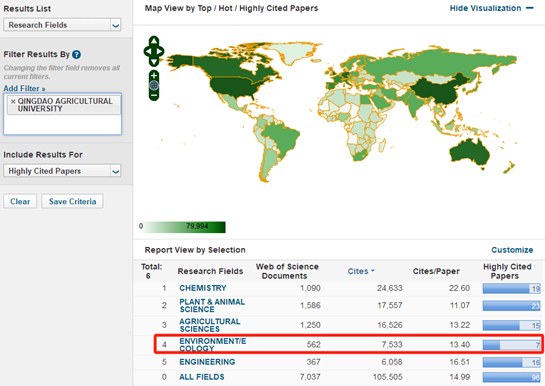Image resolution: width=545 pixels, height=386 pixels.
Task: Zoom out on map with minus button
Action: (x=154, y=95)
